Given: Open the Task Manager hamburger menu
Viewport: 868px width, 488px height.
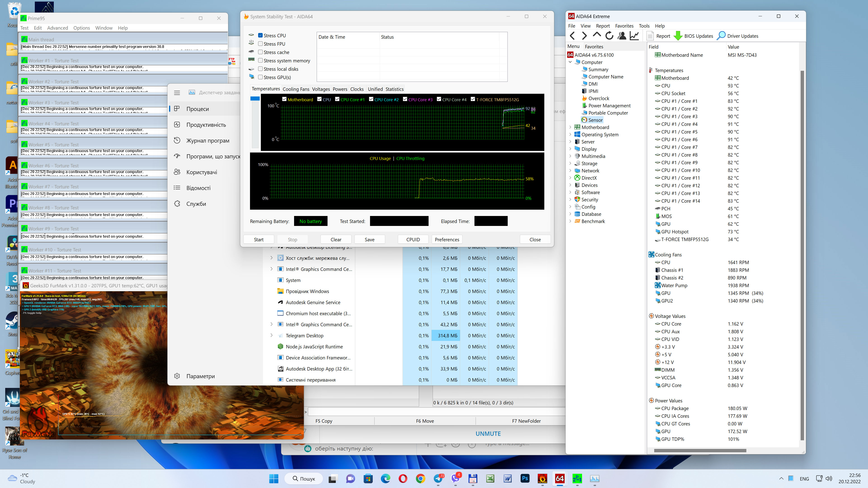Looking at the screenshot, I should pos(177,93).
